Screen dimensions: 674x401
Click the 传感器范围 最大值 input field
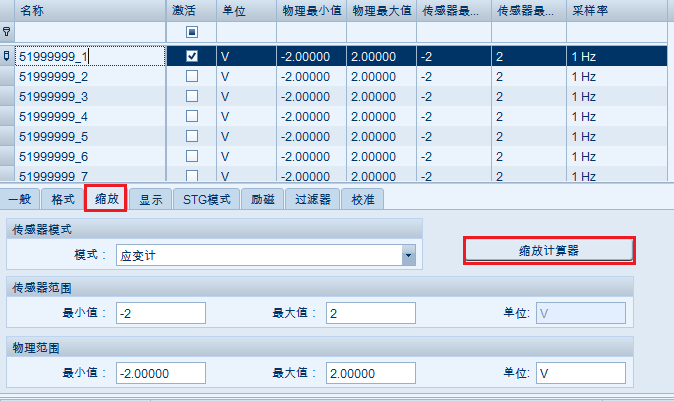tap(371, 313)
